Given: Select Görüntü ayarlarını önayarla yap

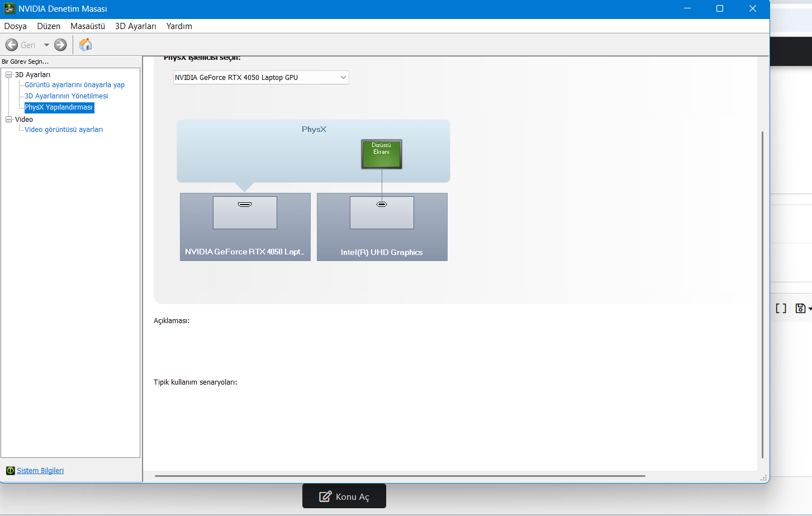Looking at the screenshot, I should (74, 85).
